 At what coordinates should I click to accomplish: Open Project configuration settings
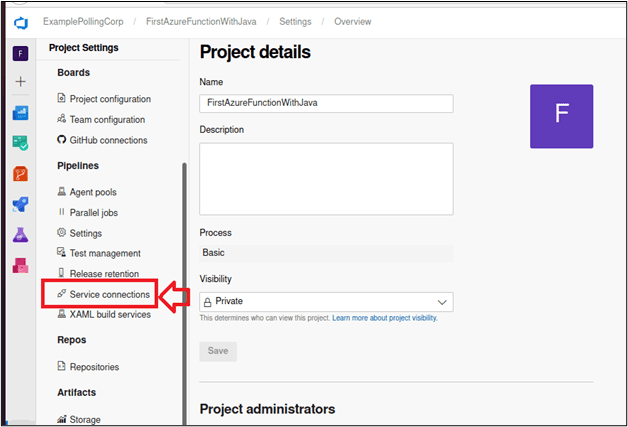click(x=110, y=99)
